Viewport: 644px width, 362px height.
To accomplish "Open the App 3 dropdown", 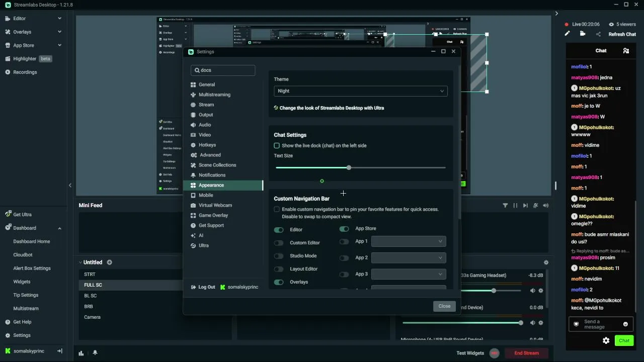I will click(x=409, y=274).
